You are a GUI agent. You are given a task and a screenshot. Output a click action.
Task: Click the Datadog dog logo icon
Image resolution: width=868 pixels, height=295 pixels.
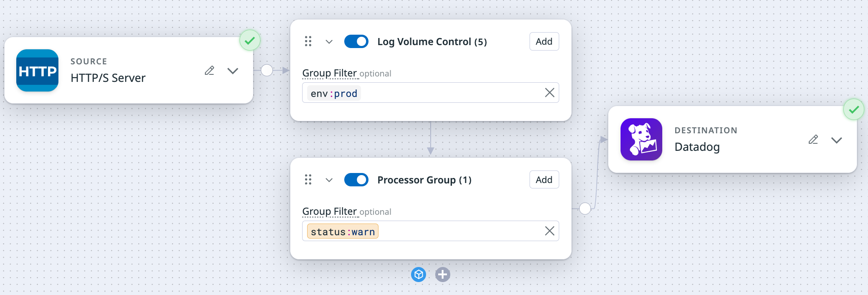point(641,140)
